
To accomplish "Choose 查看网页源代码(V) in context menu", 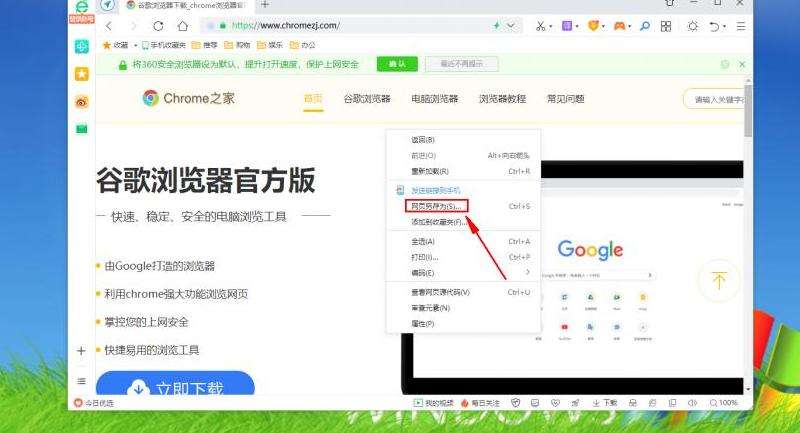I will tap(441, 292).
